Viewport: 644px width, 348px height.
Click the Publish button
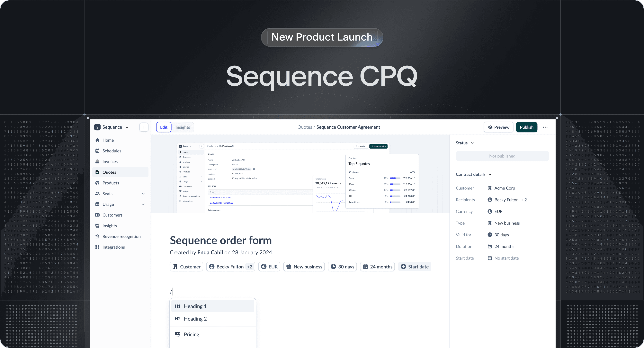(526, 127)
